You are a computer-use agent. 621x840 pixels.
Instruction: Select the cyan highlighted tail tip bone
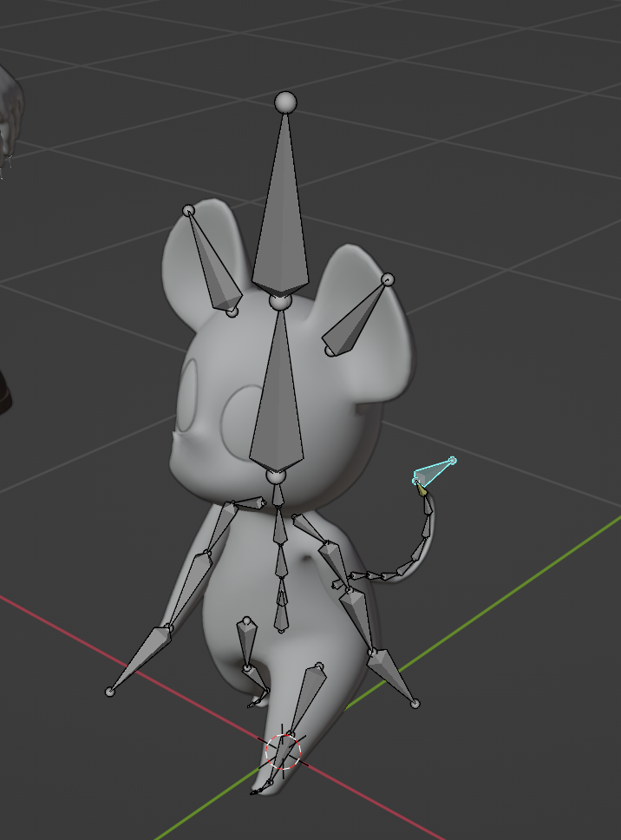coord(431,471)
